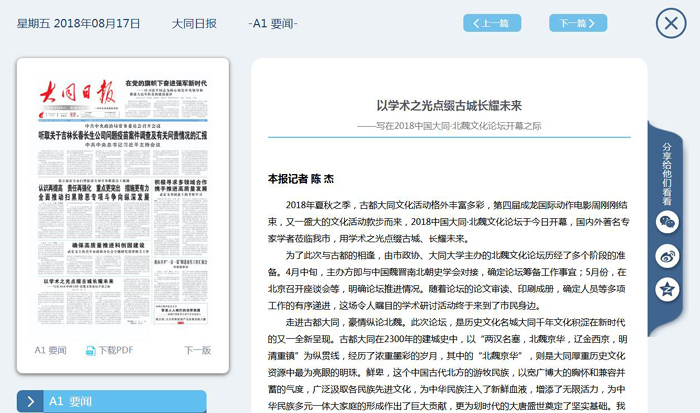This screenshot has height=413, width=700.
Task: Click 大同日报 newspaper name in header
Action: [x=194, y=24]
